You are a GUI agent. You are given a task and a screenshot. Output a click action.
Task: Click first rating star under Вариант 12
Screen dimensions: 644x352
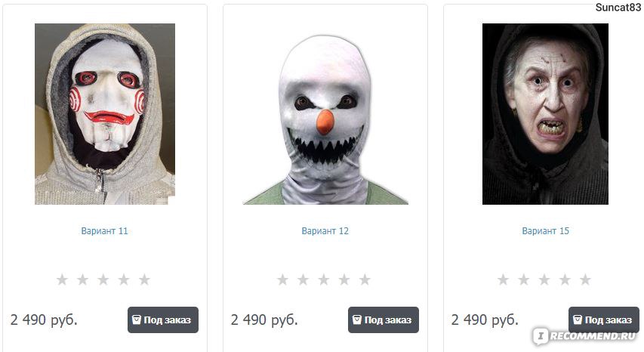282,279
